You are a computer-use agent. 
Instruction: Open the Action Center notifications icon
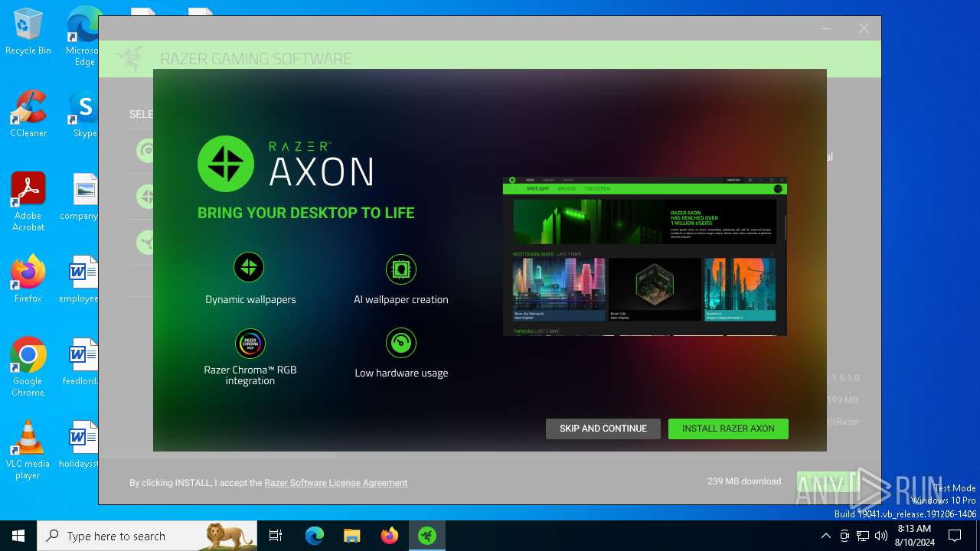(955, 536)
